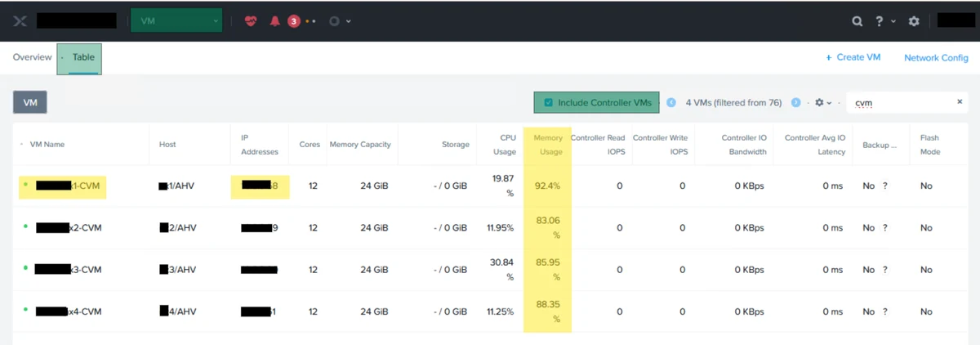The image size is (980, 345).
Task: Sort by Host column header
Action: pyautogui.click(x=167, y=145)
